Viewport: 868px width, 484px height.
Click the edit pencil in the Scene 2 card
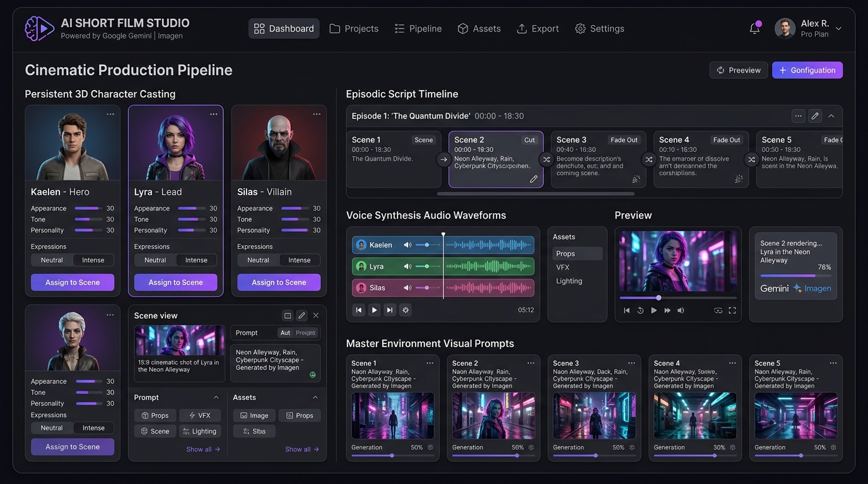[x=534, y=179]
